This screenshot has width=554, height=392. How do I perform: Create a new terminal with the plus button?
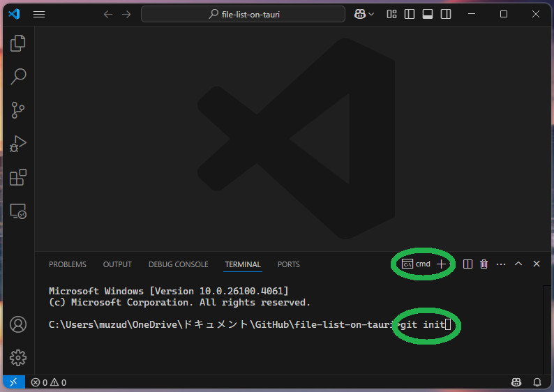tap(441, 264)
